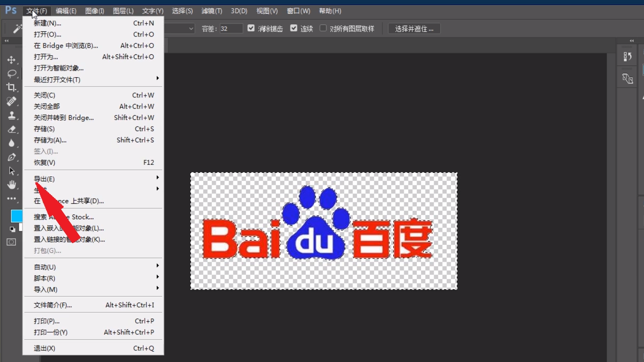Enable 对所有图层取样 option
The height and width of the screenshot is (362, 644).
pyautogui.click(x=323, y=28)
